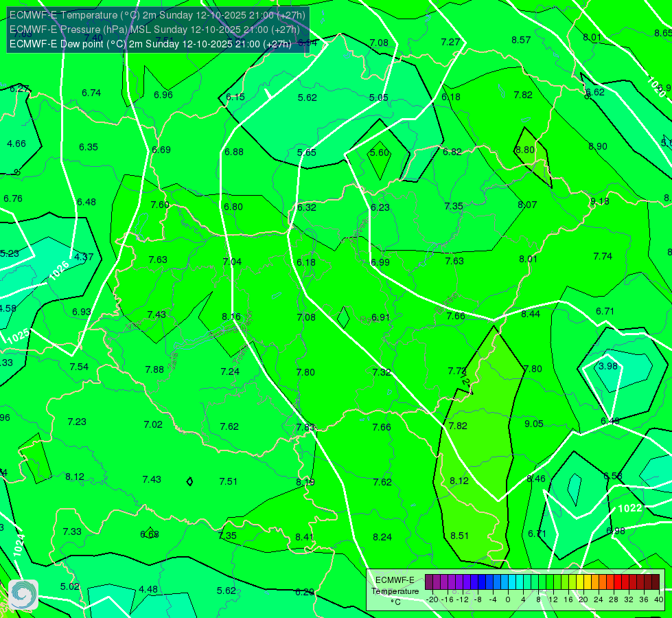Click the 7.27 dew point value
672x618 pixels.
tap(450, 42)
